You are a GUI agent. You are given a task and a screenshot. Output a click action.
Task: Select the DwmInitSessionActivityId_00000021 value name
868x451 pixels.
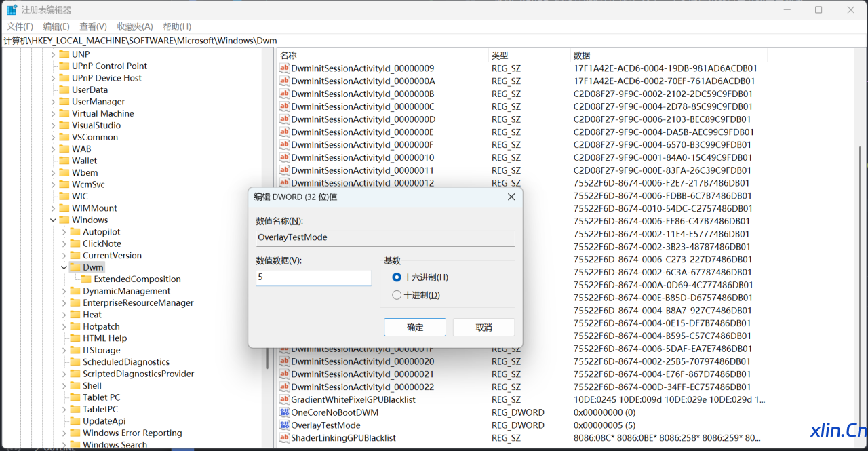click(362, 374)
